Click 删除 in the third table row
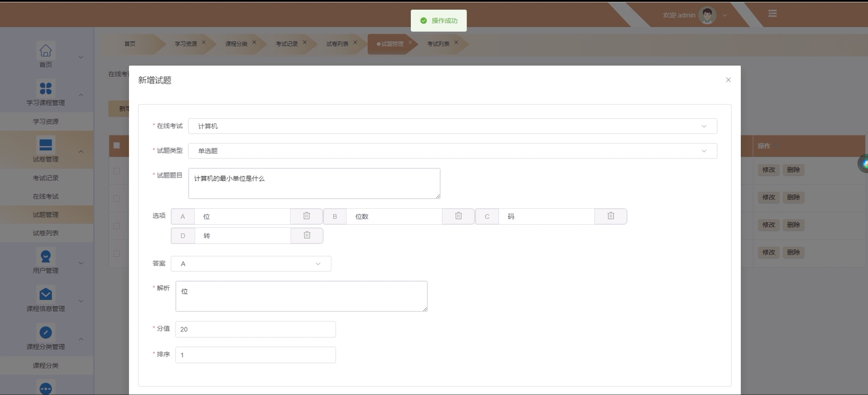Image resolution: width=868 pixels, height=395 pixels. pos(793,225)
